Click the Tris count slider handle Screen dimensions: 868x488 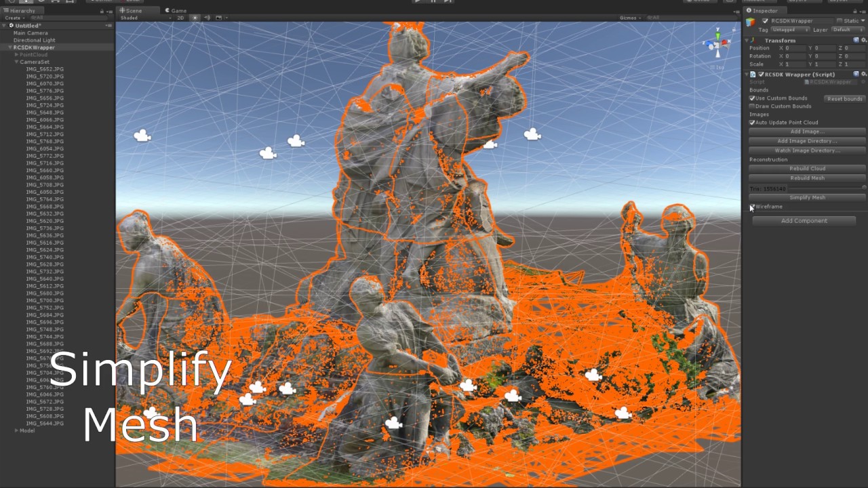[864, 188]
